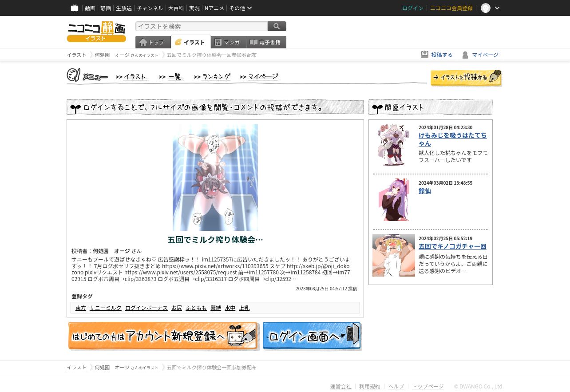Click the footer breadcrumb 何処園 オージ link
This screenshot has width=570, height=392.
pos(126,368)
